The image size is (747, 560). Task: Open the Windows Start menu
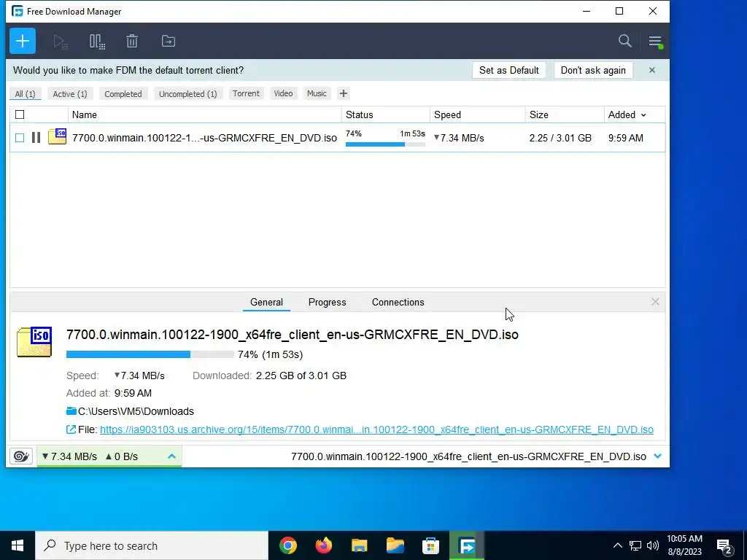click(18, 545)
